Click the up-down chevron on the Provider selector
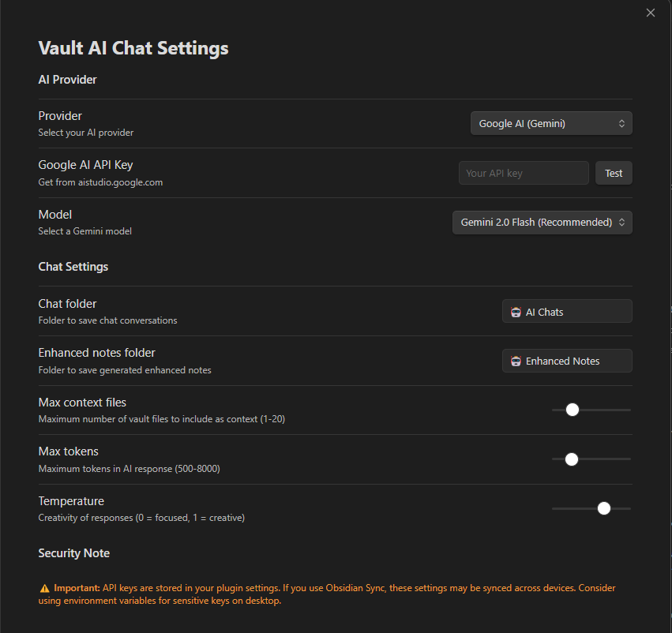The height and width of the screenshot is (633, 672). click(x=621, y=124)
